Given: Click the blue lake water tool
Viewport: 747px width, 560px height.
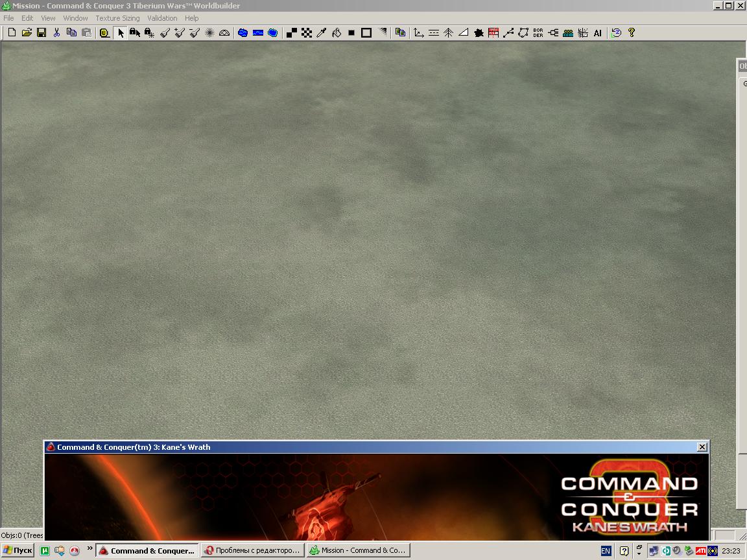Looking at the screenshot, I should [243, 32].
